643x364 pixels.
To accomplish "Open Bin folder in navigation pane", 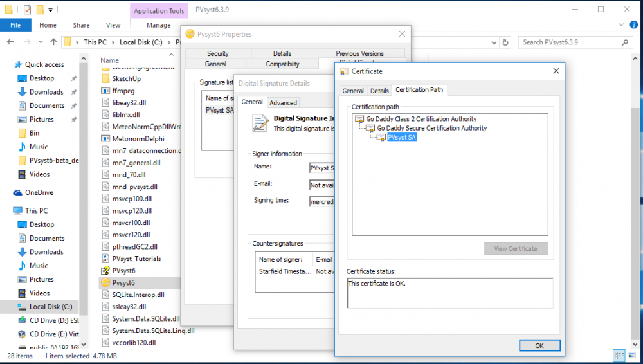I will 35,133.
